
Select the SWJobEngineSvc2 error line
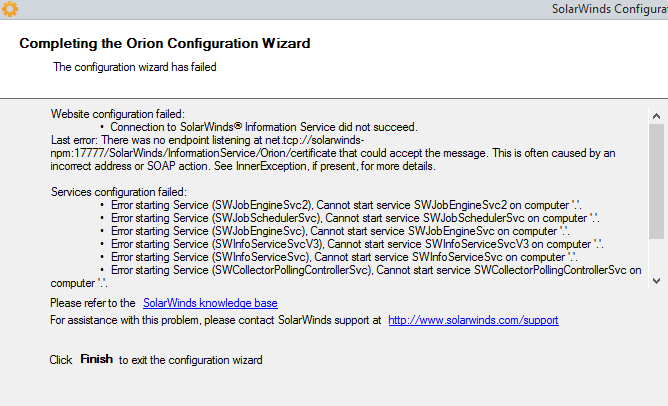(x=346, y=205)
